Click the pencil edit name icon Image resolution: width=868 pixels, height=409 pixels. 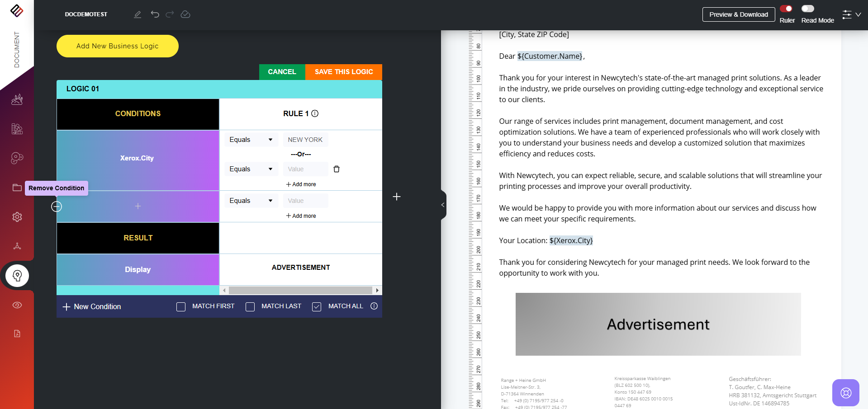(x=138, y=14)
